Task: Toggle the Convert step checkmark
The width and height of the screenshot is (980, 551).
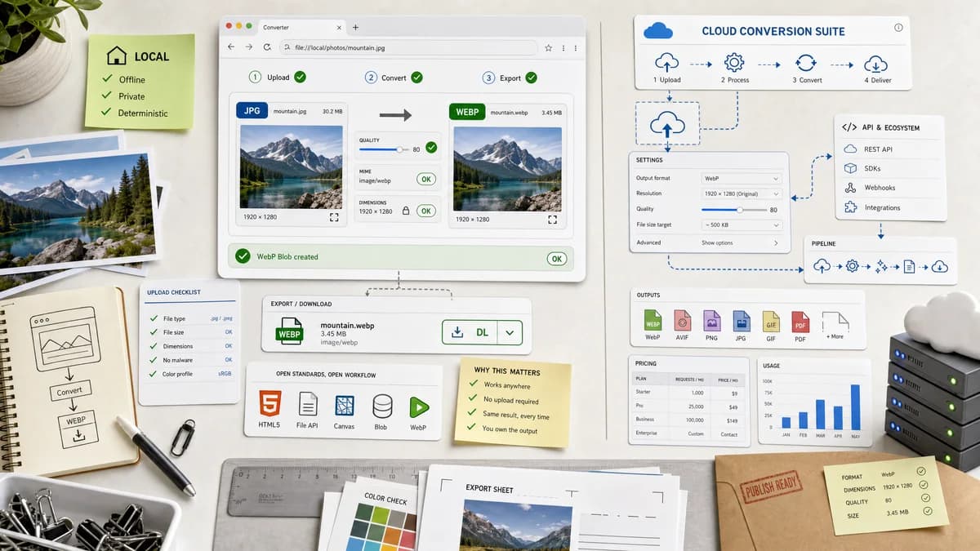Action: pos(416,77)
